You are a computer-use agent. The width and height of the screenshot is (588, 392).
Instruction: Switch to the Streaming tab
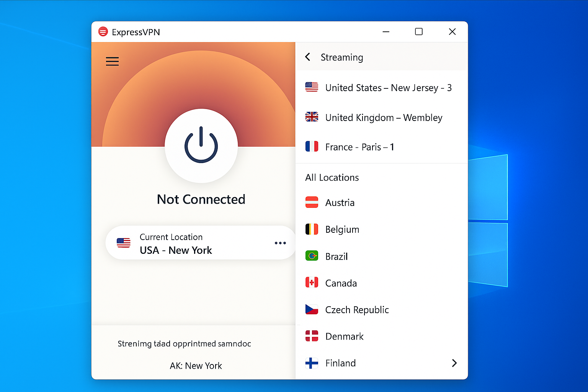point(342,57)
